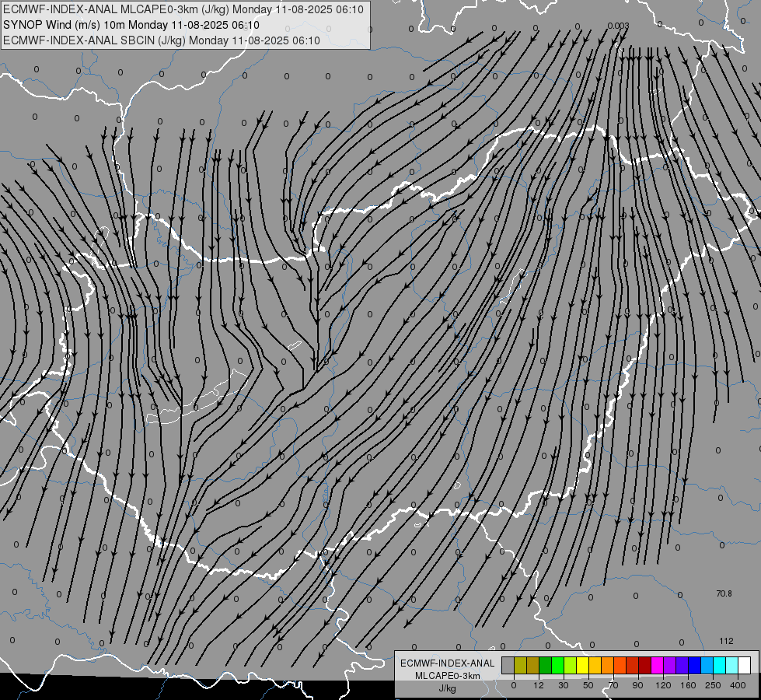Screen dimensions: 761x700
Task: Click the legend scale label '12'
Action: (x=539, y=685)
